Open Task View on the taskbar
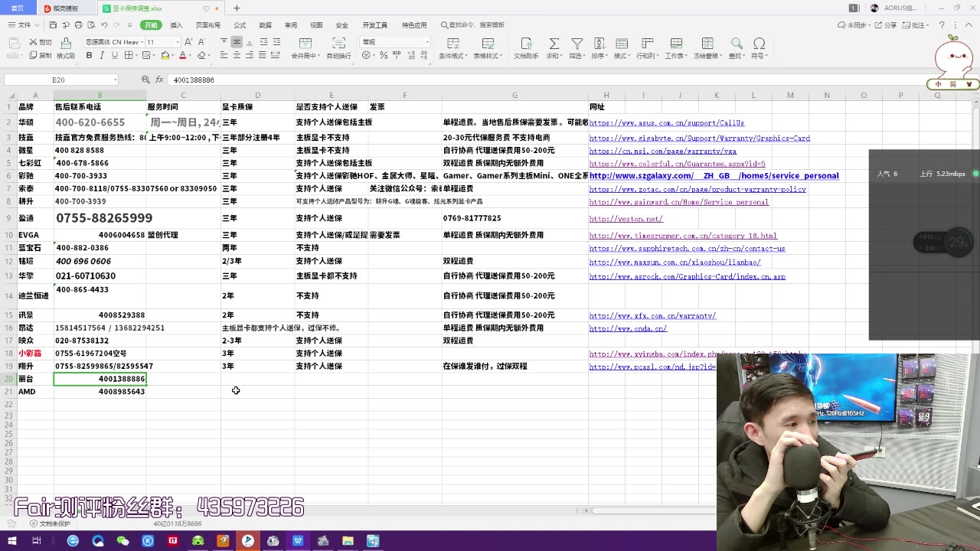Screen dimensions: 980x551 coord(37,541)
